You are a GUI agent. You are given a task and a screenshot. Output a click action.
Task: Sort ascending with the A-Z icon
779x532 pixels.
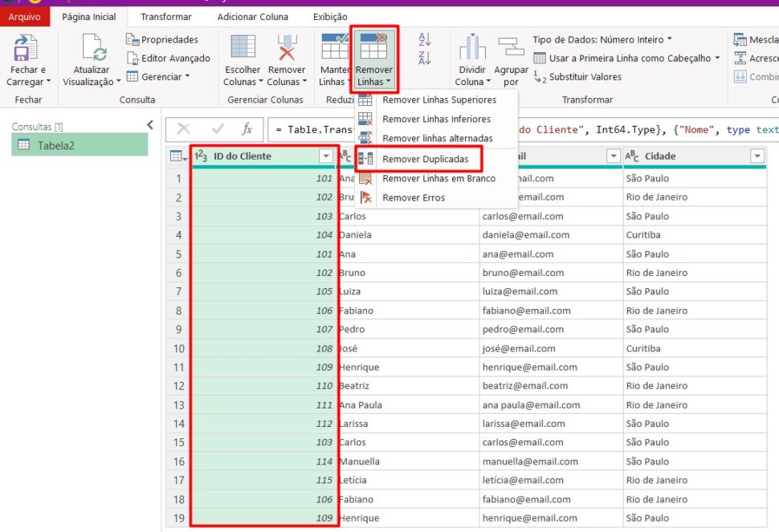[x=425, y=38]
